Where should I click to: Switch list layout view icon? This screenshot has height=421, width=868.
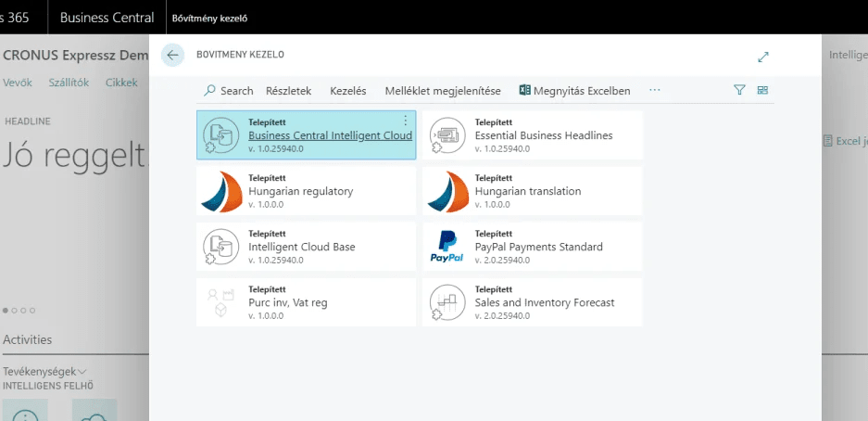[762, 90]
